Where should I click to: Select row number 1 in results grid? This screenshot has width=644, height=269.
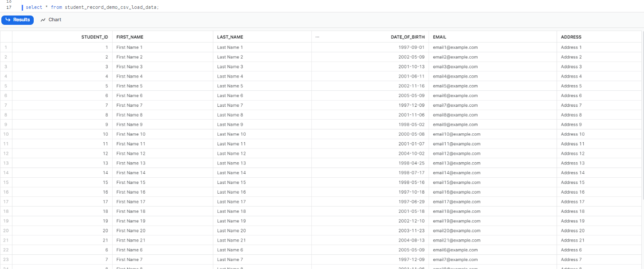pyautogui.click(x=6, y=47)
